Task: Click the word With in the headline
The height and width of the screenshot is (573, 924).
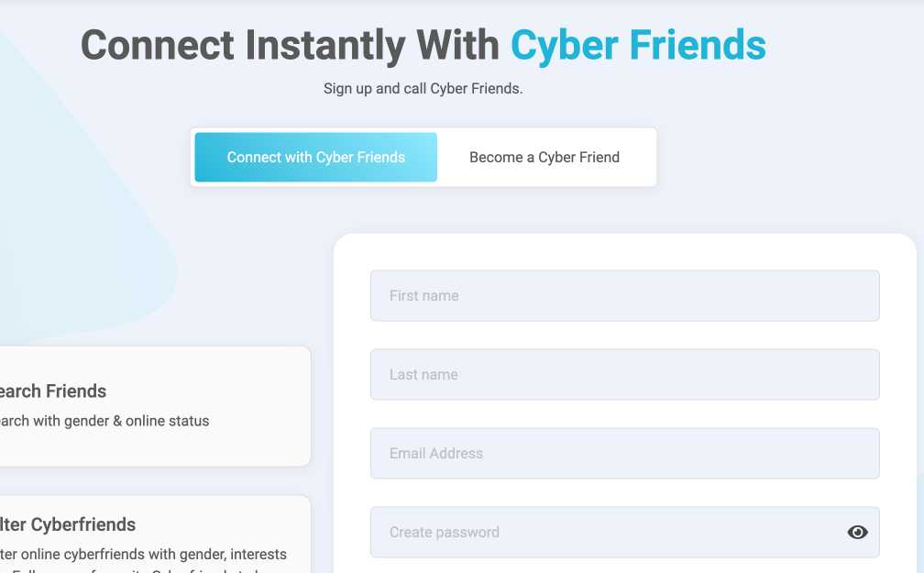Action: pos(457,45)
